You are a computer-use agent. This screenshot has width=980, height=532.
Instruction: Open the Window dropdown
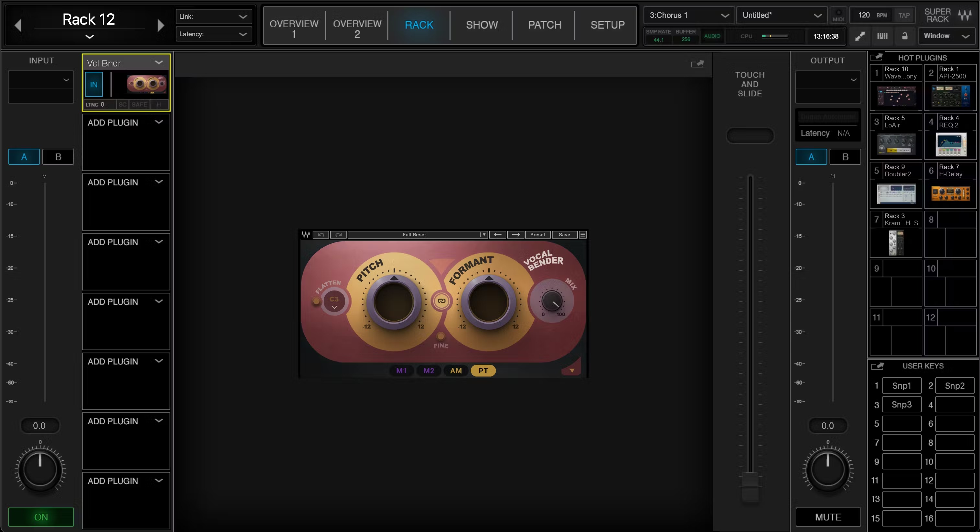click(947, 36)
